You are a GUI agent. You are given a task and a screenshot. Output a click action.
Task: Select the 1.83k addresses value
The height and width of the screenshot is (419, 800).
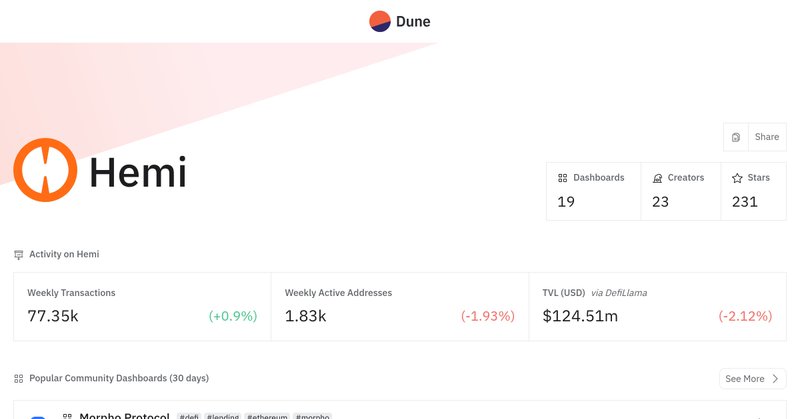click(305, 316)
